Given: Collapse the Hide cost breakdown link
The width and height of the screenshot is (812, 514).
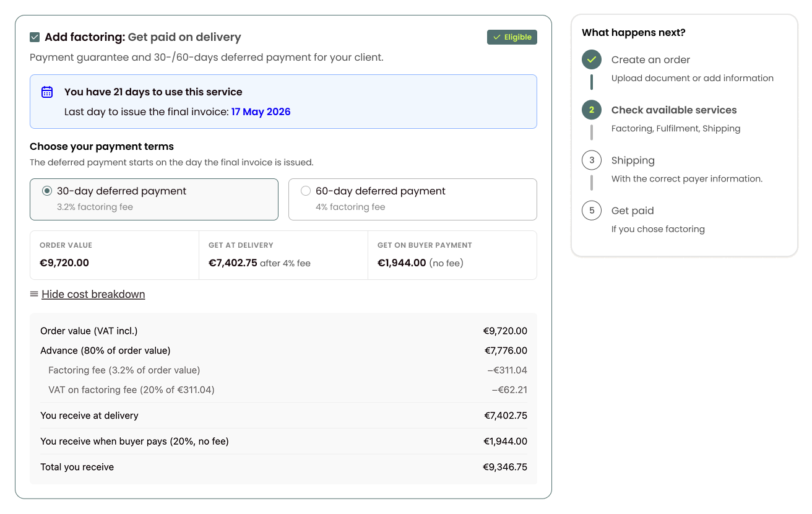Looking at the screenshot, I should pyautogui.click(x=93, y=294).
